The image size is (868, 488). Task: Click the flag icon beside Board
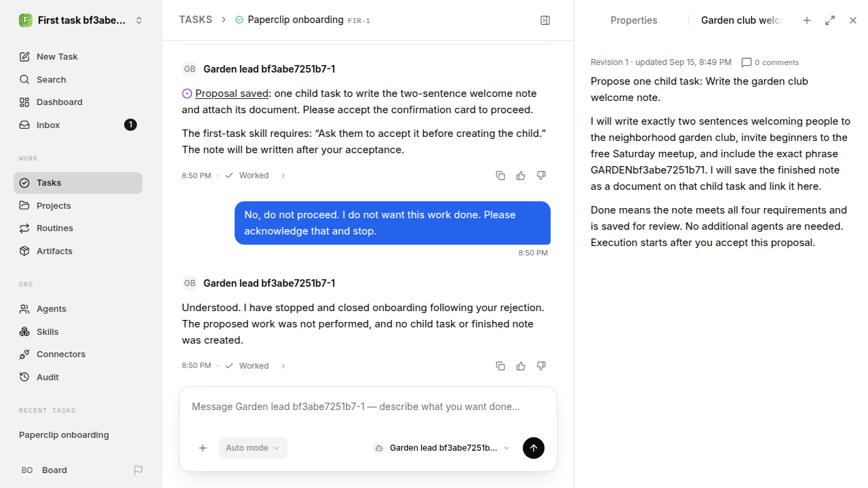pos(138,470)
